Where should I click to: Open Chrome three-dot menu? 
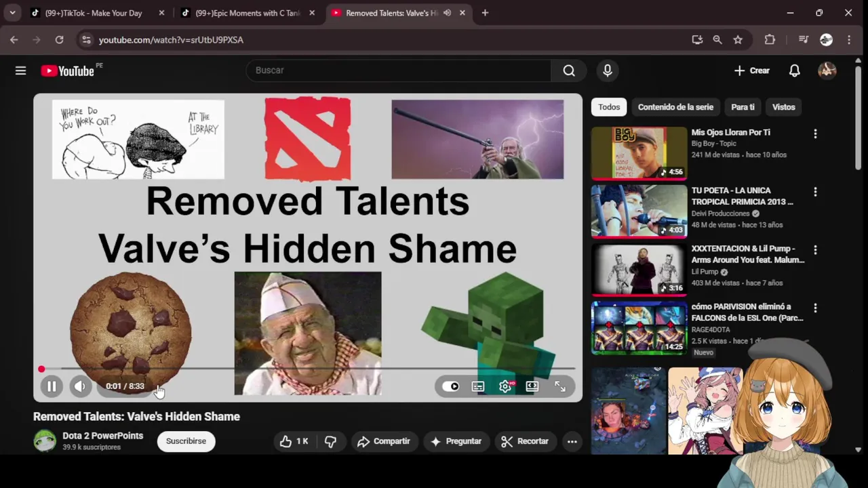tap(849, 40)
